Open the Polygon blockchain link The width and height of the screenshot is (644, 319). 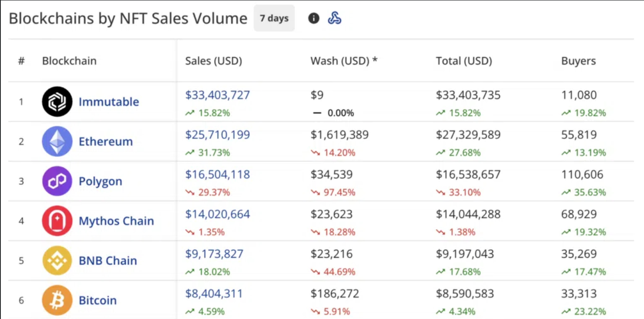tap(100, 181)
